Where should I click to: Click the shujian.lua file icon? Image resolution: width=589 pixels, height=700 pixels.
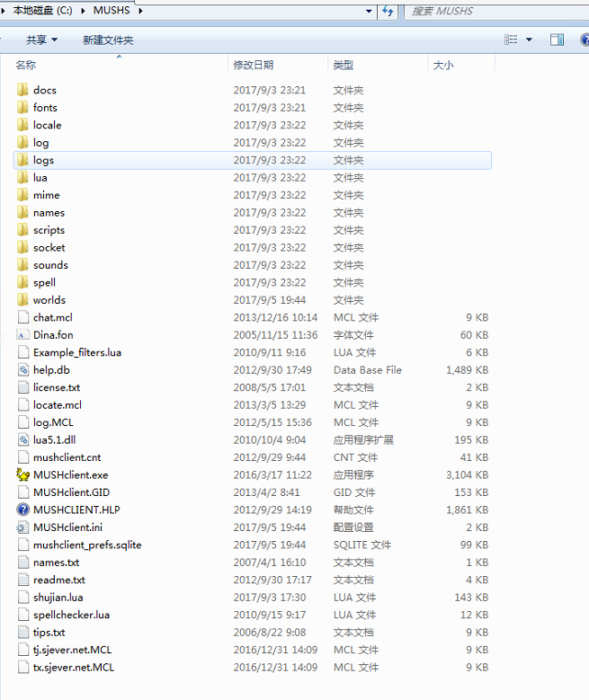pyautogui.click(x=22, y=597)
